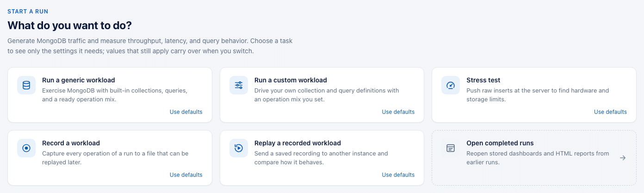This screenshot has width=644, height=193.
Task: Click the gauge icon for Stress test
Action: (x=451, y=85)
